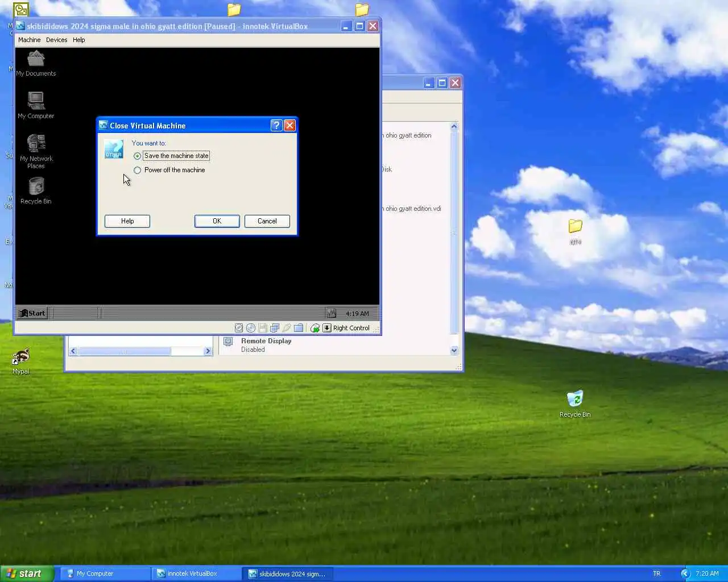Switch to the skibididows 2024 taskbar button
This screenshot has height=582, width=728.
pos(288,573)
